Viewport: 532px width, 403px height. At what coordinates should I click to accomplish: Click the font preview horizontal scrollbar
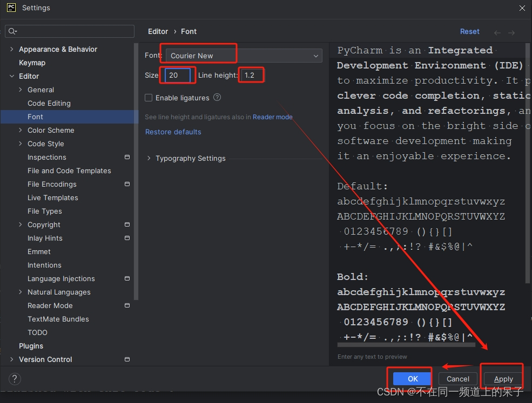click(406, 345)
